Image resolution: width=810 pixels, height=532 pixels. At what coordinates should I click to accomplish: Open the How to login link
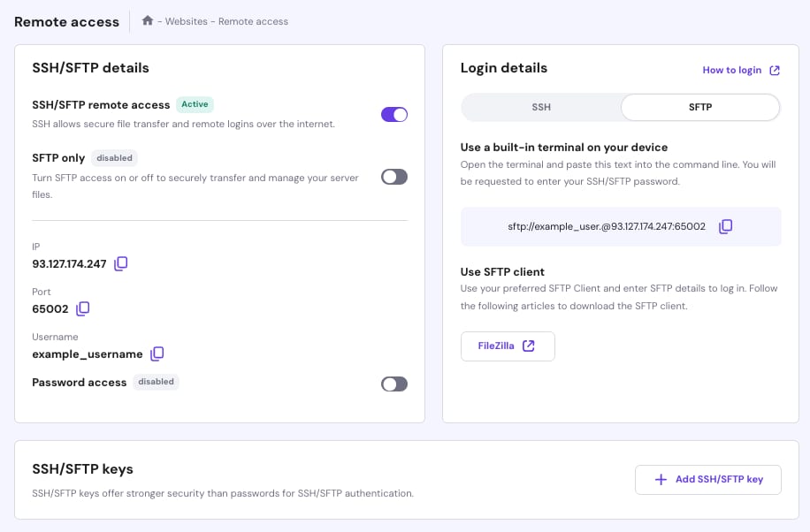click(x=731, y=71)
